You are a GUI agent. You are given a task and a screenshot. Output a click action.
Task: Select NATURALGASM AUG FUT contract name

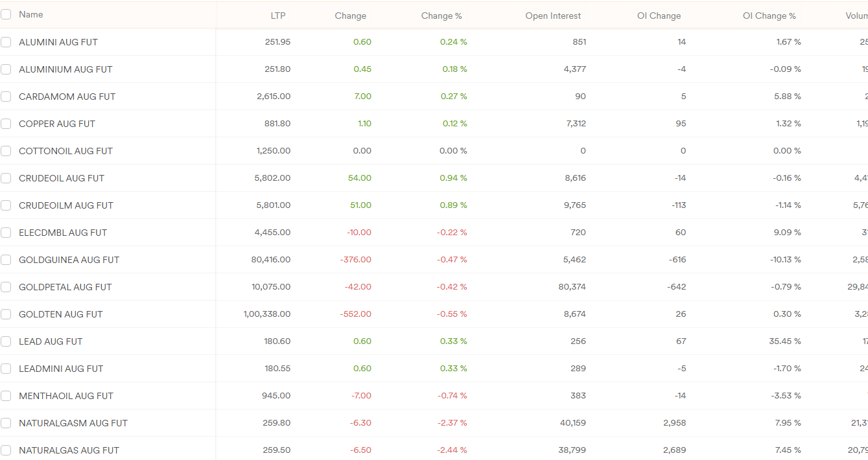tap(73, 423)
